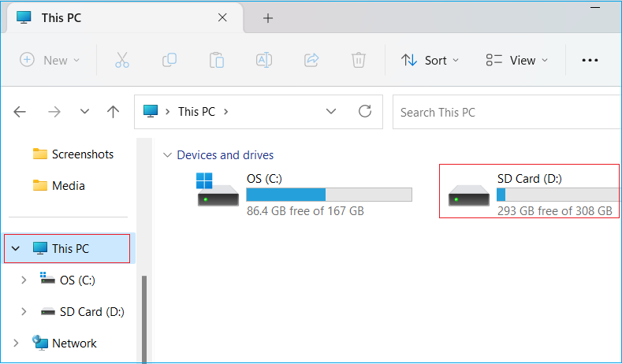Collapse the Devices and drives group

coord(166,155)
